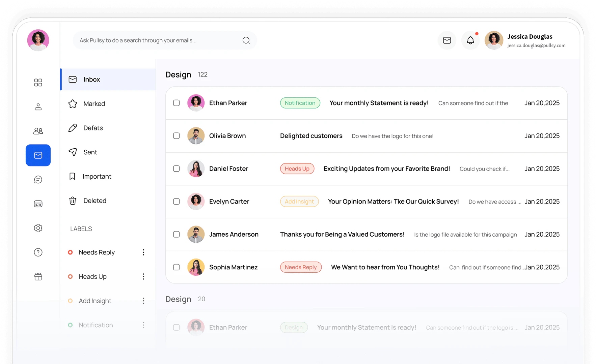Select Sophia Martinez's email checkbox

pyautogui.click(x=176, y=267)
